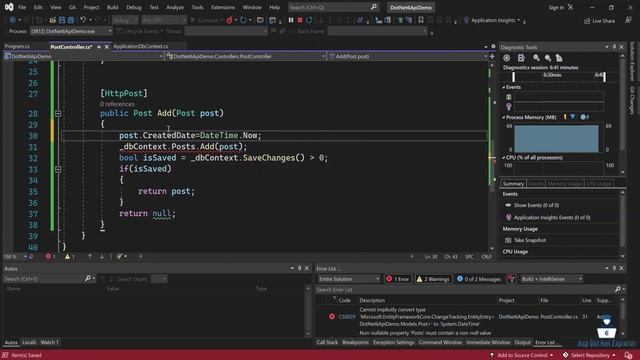Click Show Events (0 of 0) link

[x=536, y=205]
